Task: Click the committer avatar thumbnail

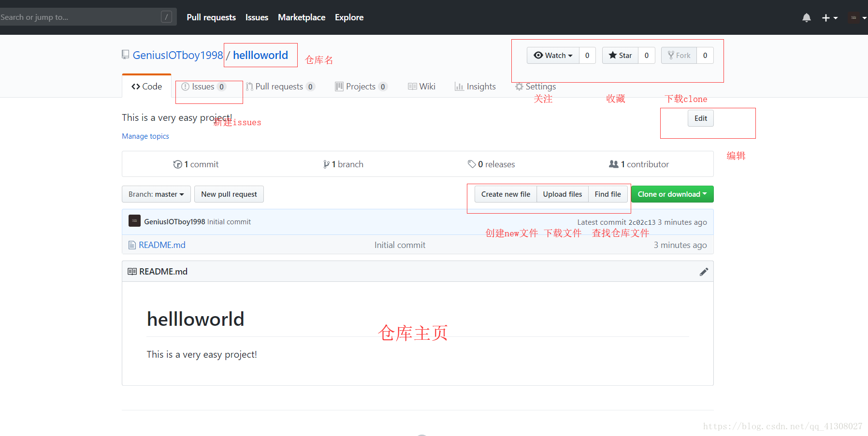Action: (134, 221)
